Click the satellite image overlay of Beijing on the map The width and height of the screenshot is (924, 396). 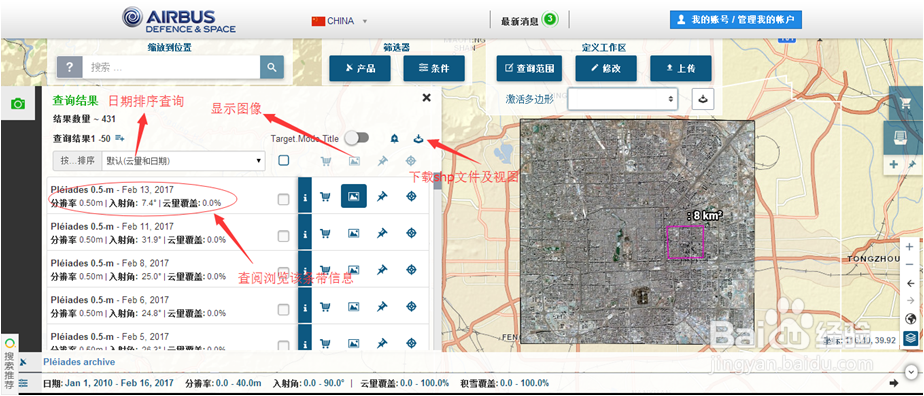[x=636, y=232]
